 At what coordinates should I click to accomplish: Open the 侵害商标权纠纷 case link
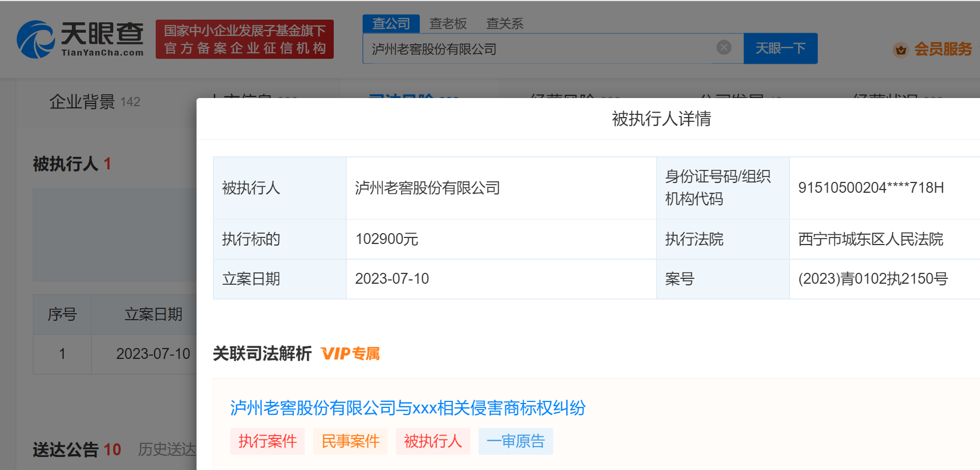pyautogui.click(x=407, y=408)
